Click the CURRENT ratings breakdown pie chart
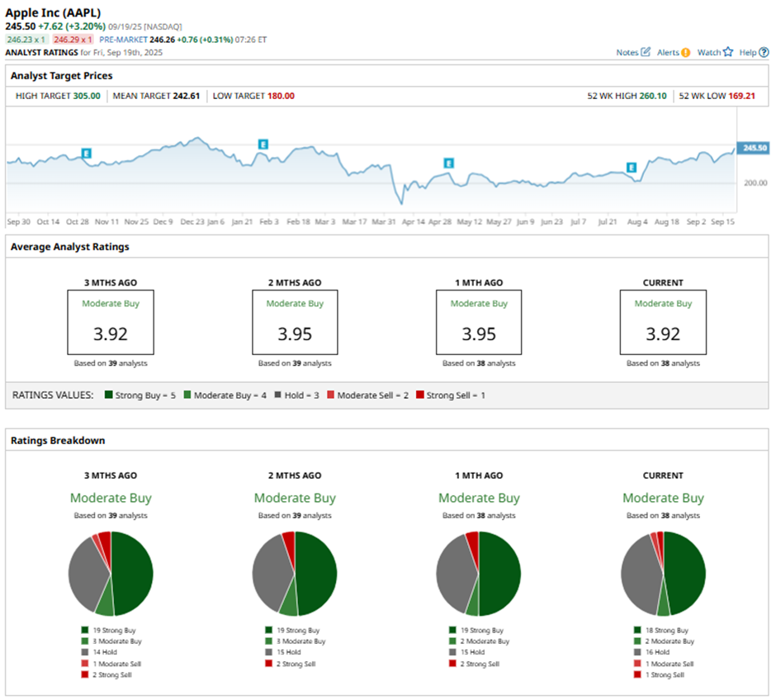Viewport: 776px width, 700px height. click(x=663, y=574)
